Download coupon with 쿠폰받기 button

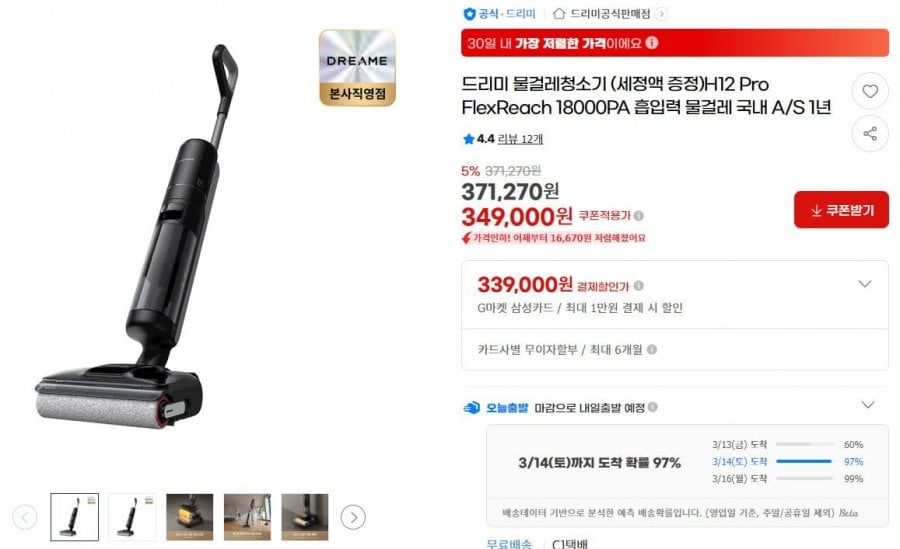click(x=841, y=210)
